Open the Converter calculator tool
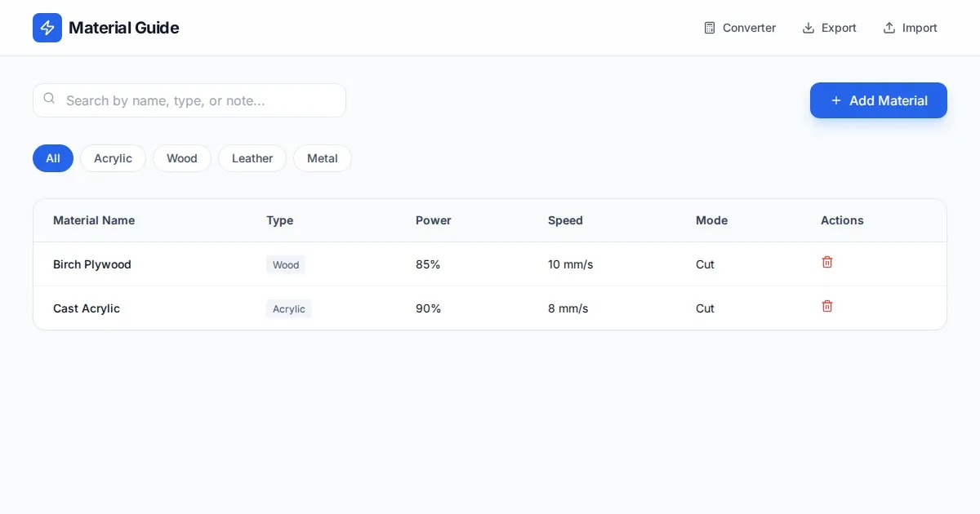Viewport: 980px width, 514px height. (740, 28)
